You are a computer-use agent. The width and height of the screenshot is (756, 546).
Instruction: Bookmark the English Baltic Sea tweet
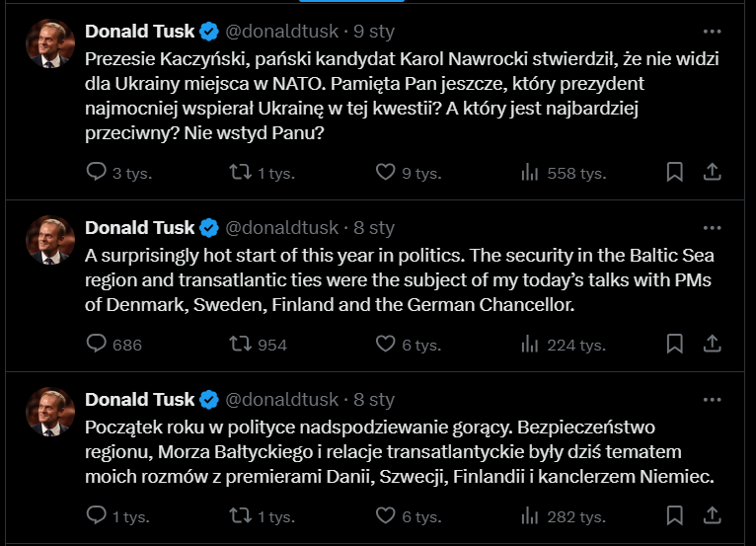click(674, 345)
